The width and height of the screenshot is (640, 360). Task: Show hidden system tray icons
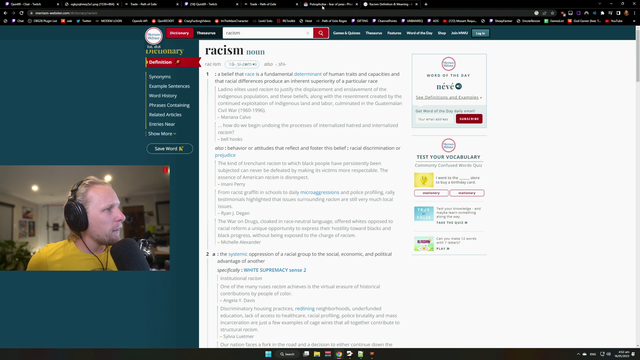tap(578, 354)
